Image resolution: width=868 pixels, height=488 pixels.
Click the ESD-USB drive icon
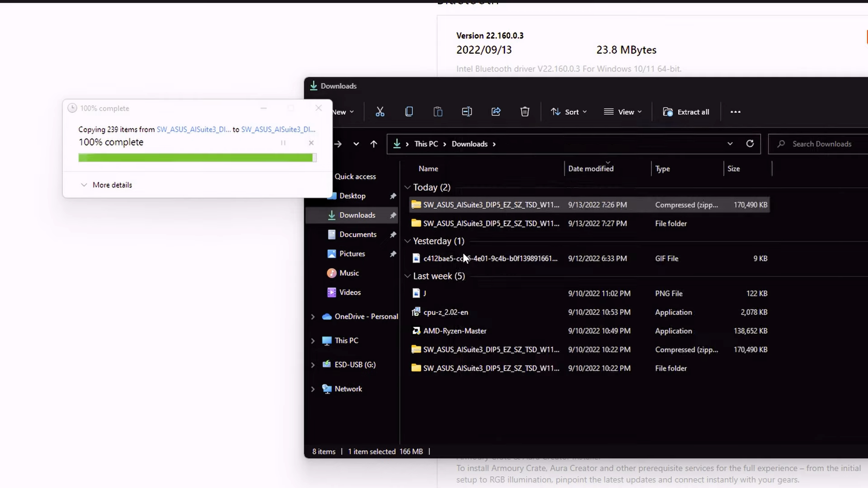coord(327,364)
